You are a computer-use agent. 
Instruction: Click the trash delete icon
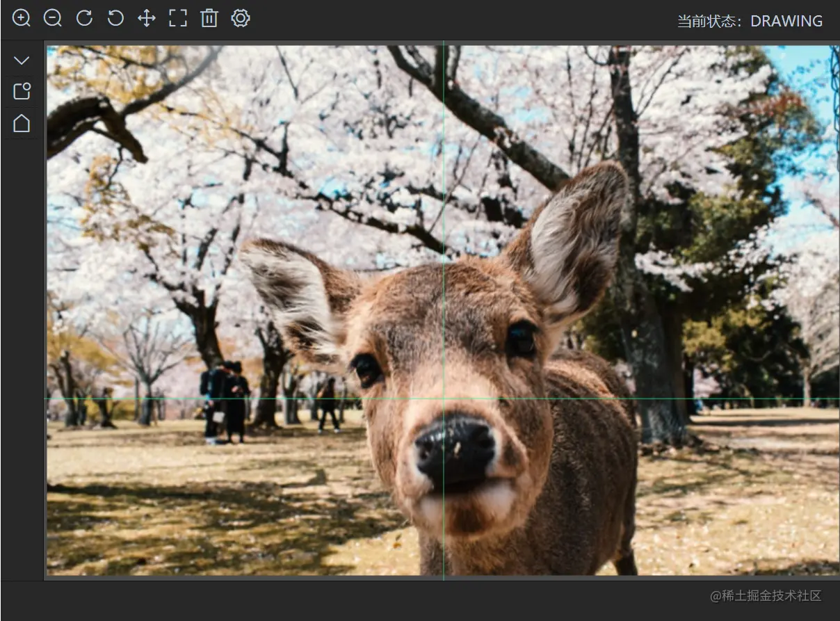(209, 18)
